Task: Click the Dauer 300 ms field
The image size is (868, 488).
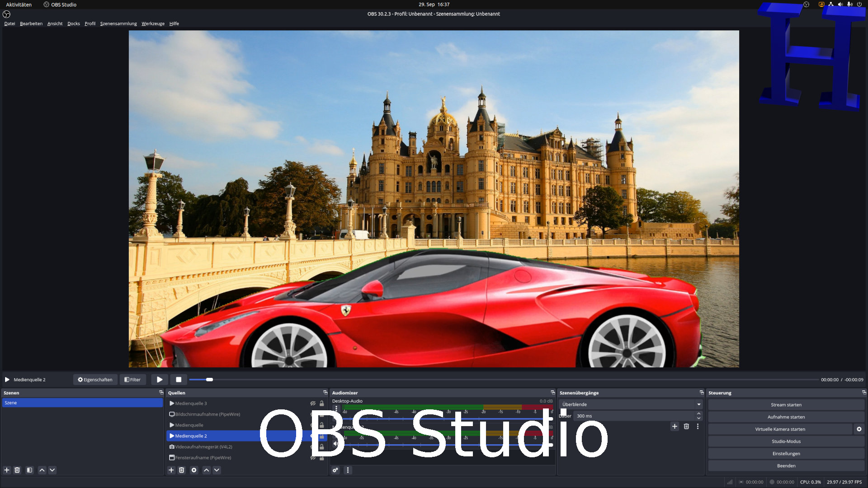Action: 634,416
